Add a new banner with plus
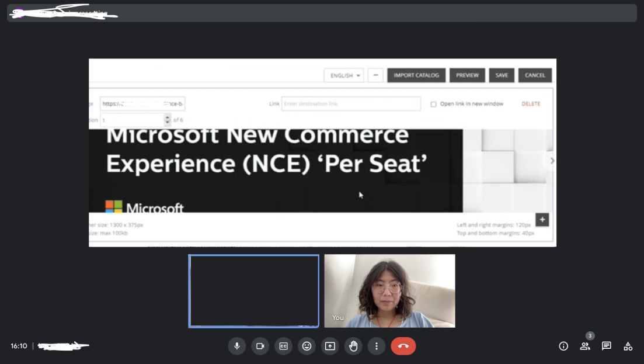 click(x=542, y=220)
